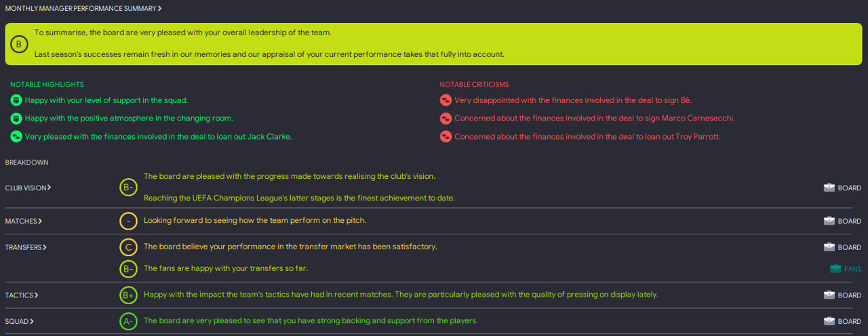Click the Bê signing criticism icon
Screen dimensions: 868x336
tap(446, 100)
